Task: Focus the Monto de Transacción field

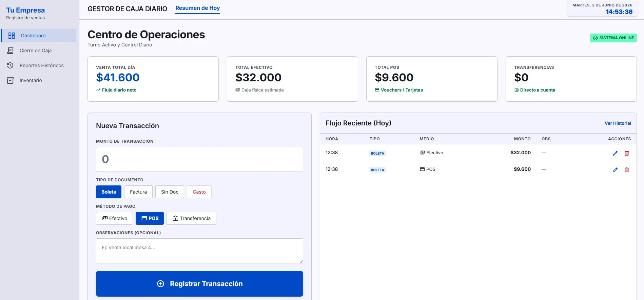Action: [x=199, y=159]
